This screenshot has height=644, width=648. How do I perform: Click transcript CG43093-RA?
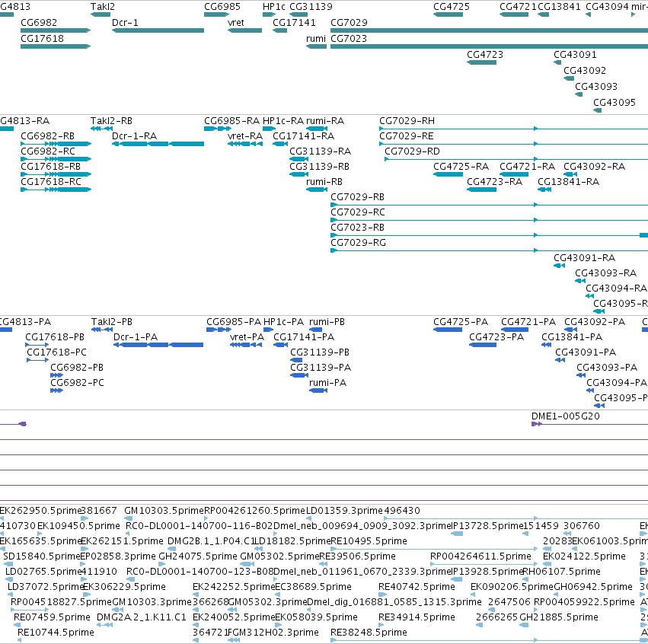tap(579, 280)
